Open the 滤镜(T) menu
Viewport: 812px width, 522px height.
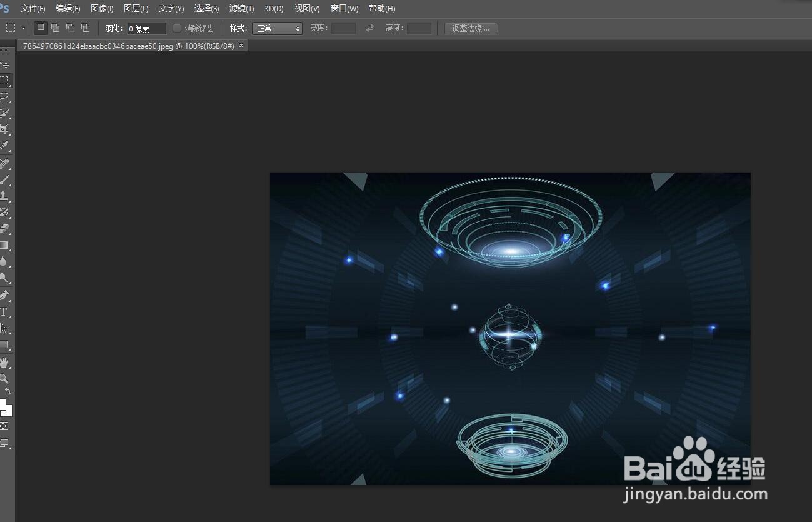tap(241, 9)
